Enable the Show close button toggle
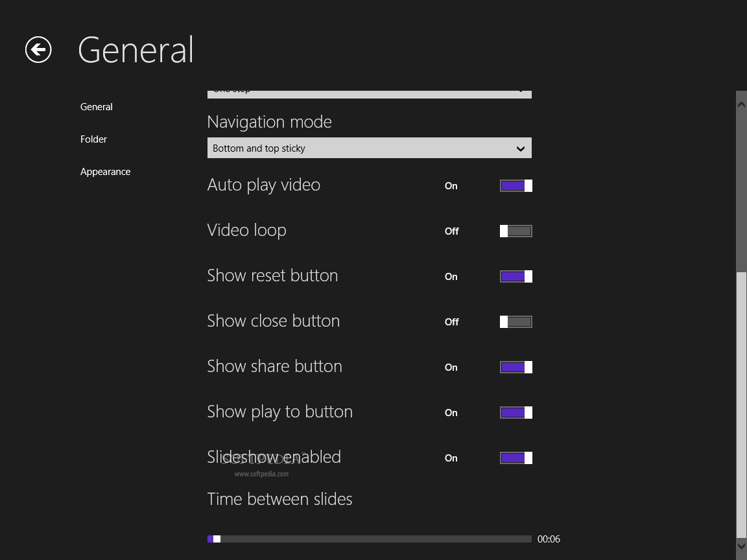 click(516, 322)
